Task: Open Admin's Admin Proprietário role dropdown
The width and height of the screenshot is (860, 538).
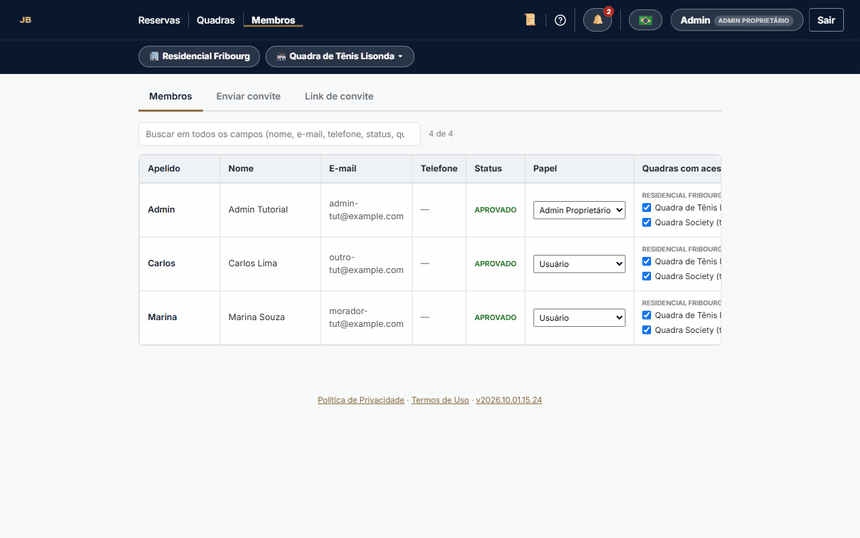Action: (x=579, y=210)
